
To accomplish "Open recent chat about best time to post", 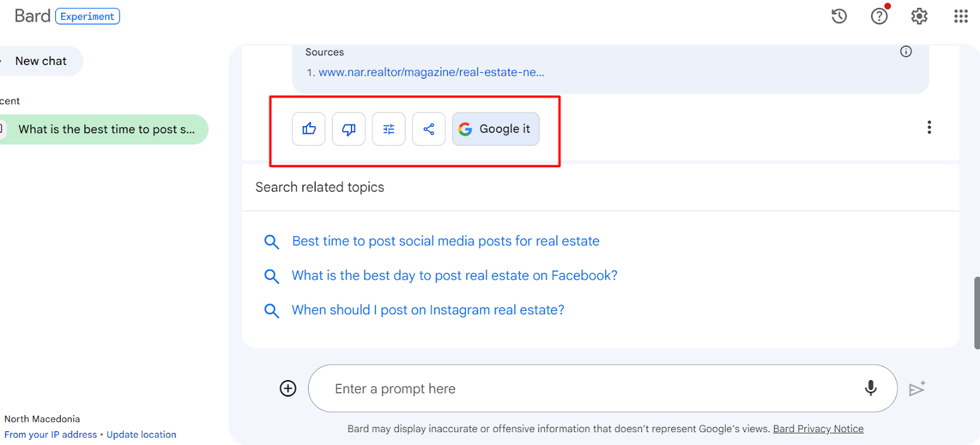I will click(104, 129).
